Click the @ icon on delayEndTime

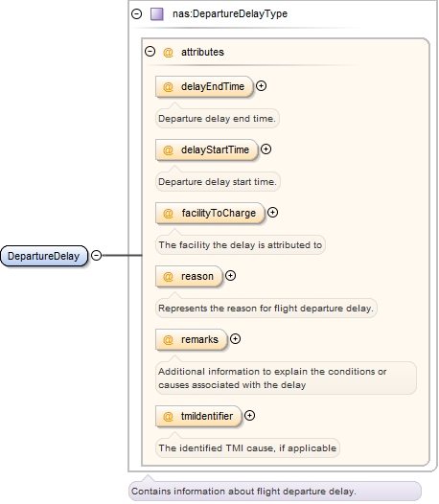tap(168, 87)
